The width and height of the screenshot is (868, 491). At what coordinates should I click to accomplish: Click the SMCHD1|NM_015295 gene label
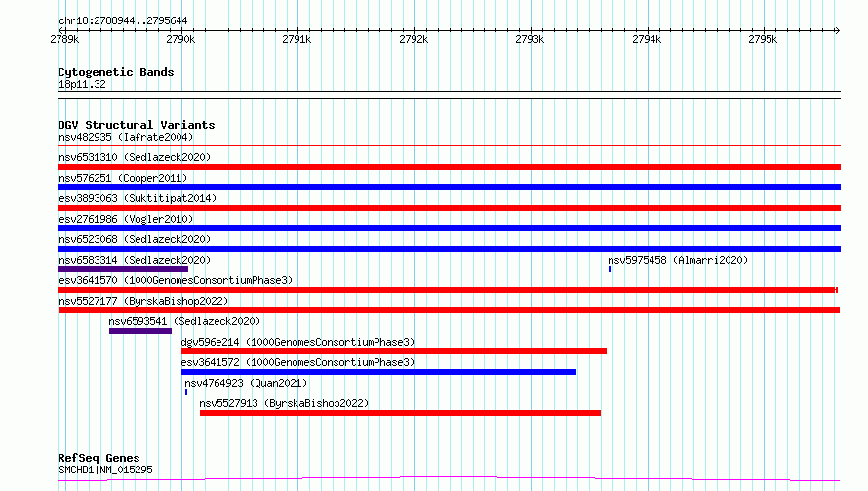105,470
